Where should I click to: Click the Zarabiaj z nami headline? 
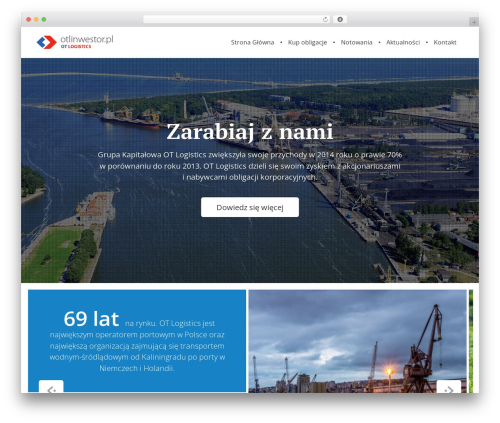pyautogui.click(x=250, y=131)
